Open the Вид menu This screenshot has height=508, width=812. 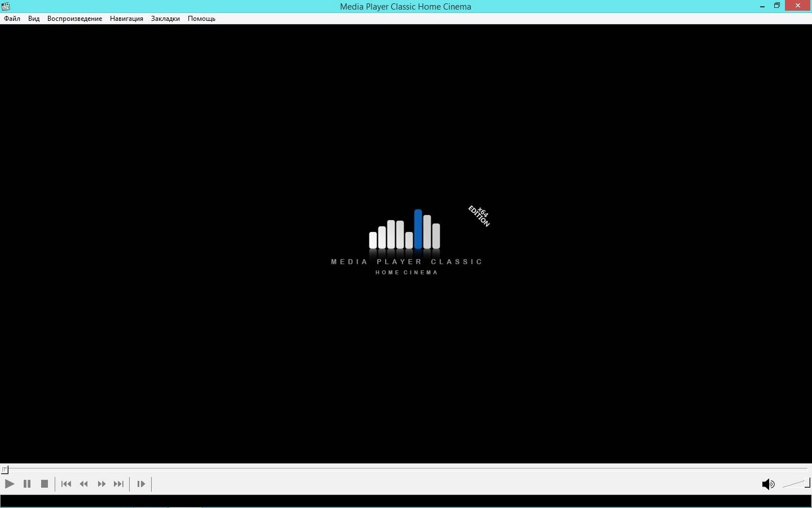coord(34,19)
